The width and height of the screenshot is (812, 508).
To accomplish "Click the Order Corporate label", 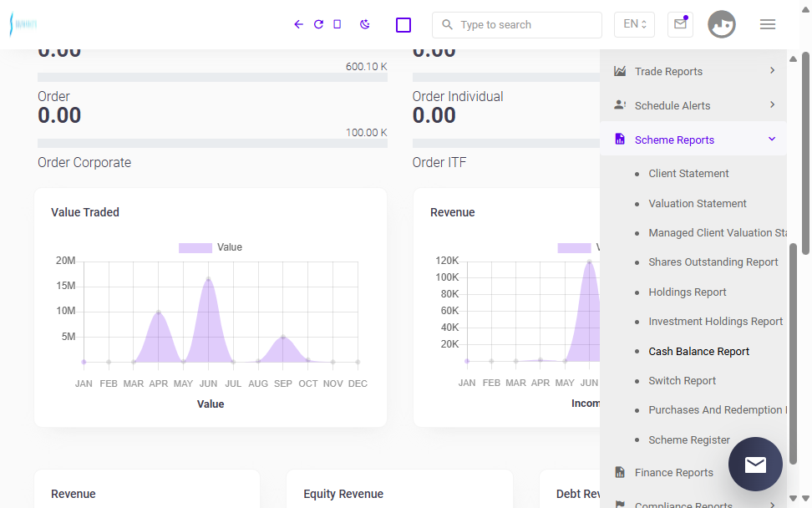I will point(84,163).
